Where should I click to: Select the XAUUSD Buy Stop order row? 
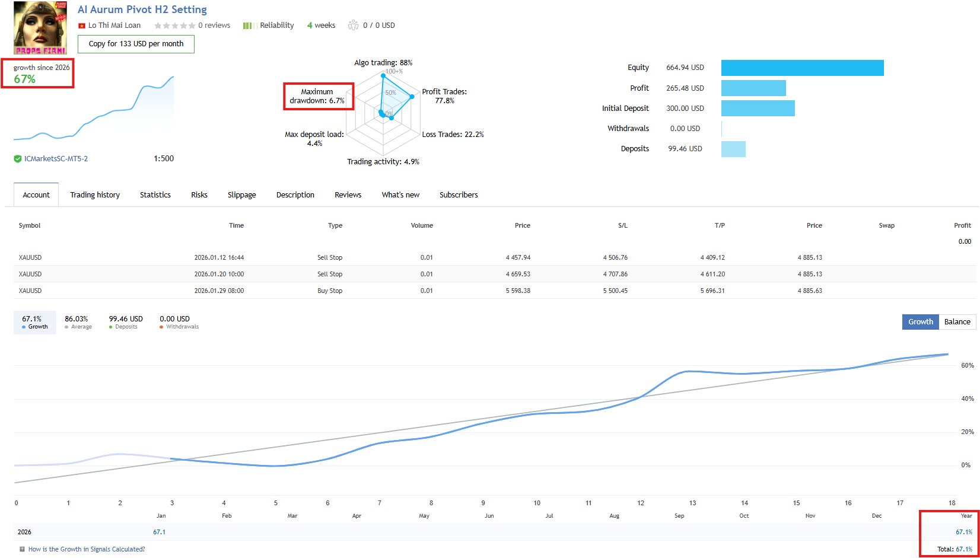pyautogui.click(x=495, y=291)
